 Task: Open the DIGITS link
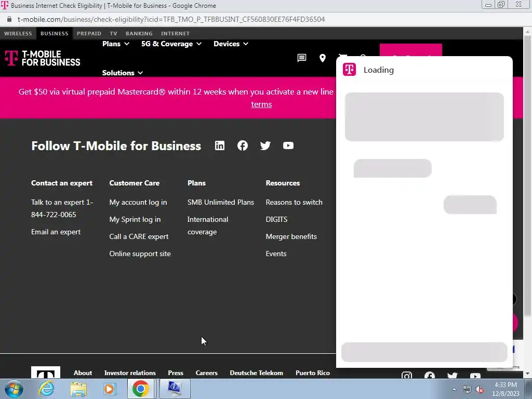coord(276,219)
